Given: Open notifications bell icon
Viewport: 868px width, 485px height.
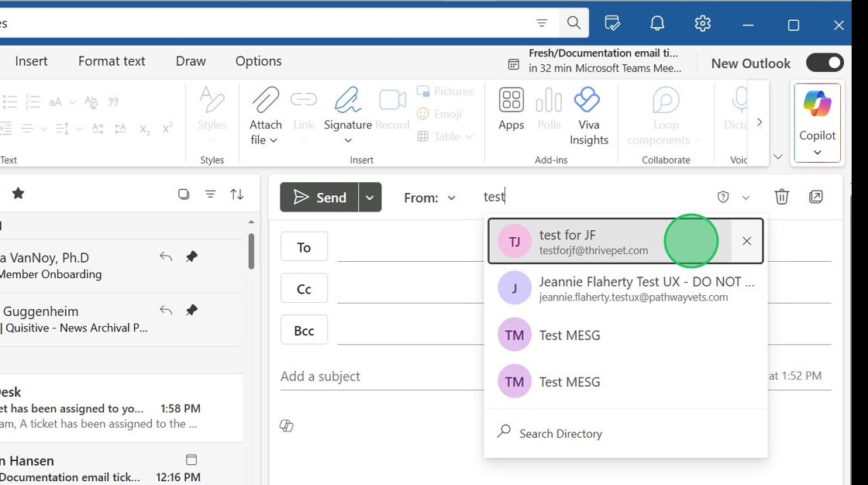Looking at the screenshot, I should [657, 24].
